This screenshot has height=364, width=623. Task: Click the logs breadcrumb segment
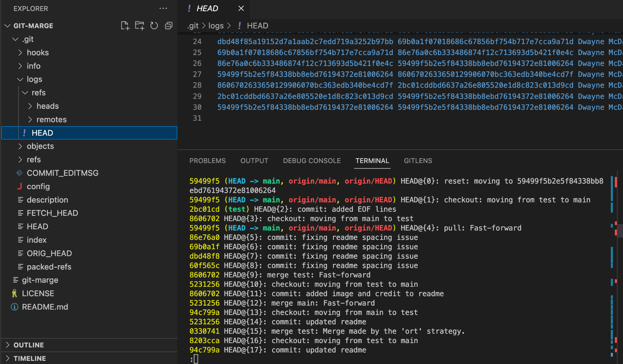(x=216, y=26)
